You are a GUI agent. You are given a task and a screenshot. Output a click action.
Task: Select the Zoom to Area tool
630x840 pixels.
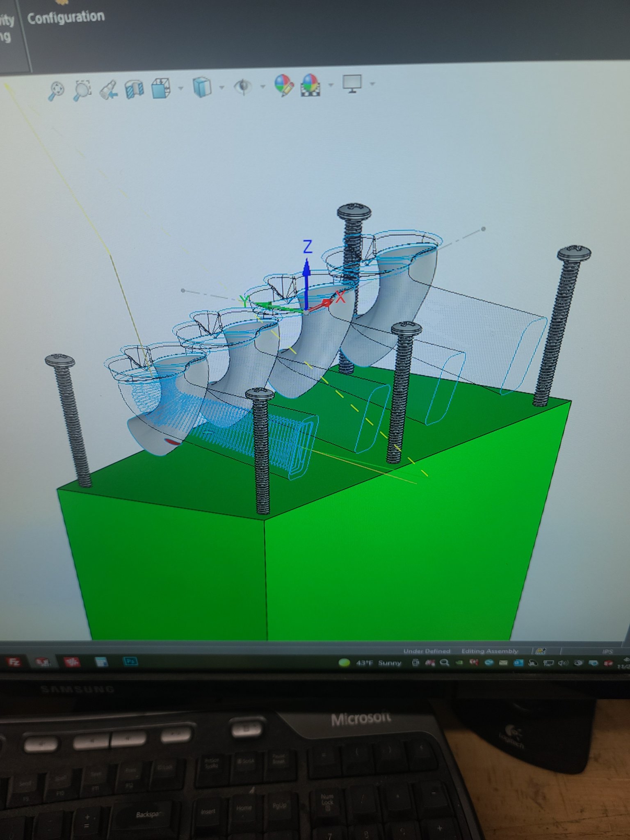pos(82,90)
